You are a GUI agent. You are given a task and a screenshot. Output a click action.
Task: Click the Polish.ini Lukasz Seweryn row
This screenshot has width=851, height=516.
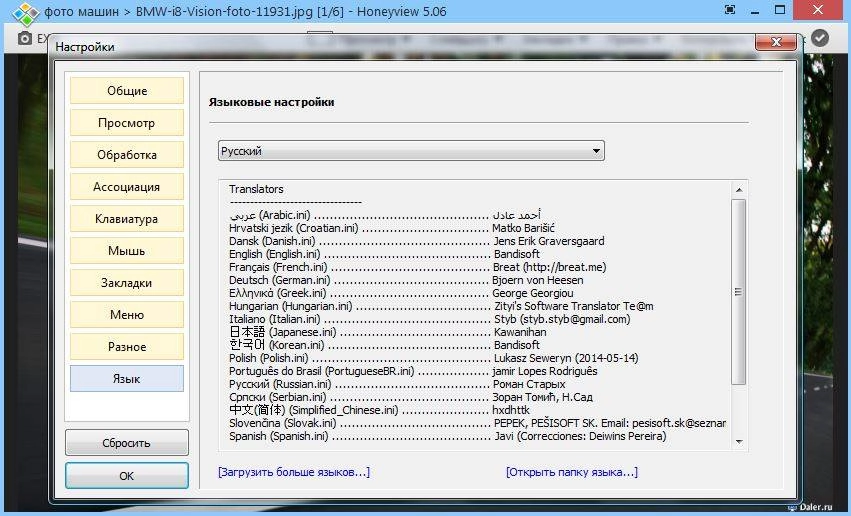[434, 358]
